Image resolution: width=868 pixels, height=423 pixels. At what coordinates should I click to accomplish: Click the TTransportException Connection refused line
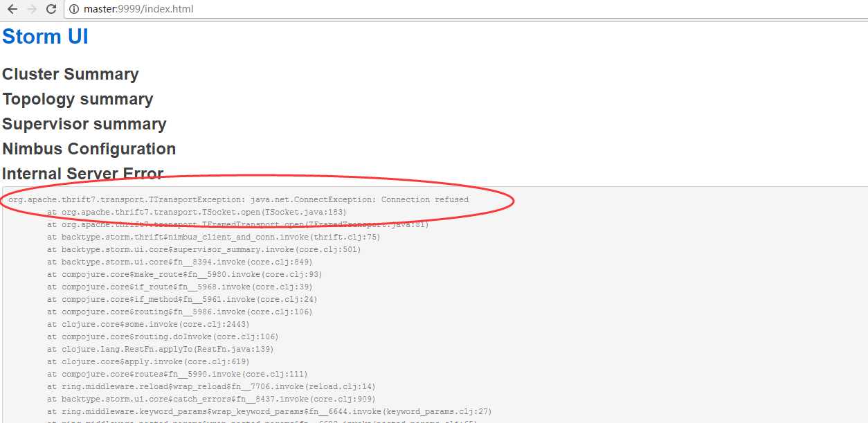pyautogui.click(x=238, y=199)
